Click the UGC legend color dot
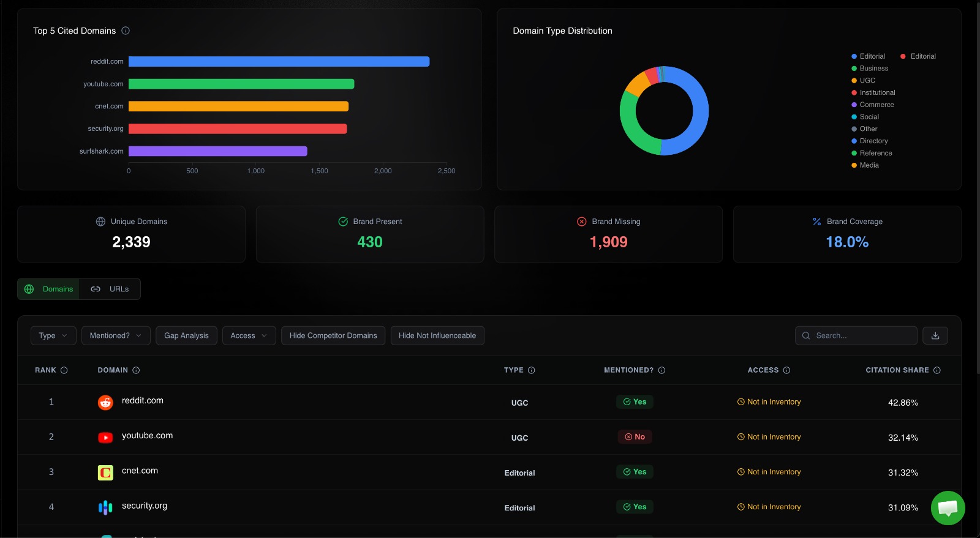The width and height of the screenshot is (980, 538). click(854, 80)
